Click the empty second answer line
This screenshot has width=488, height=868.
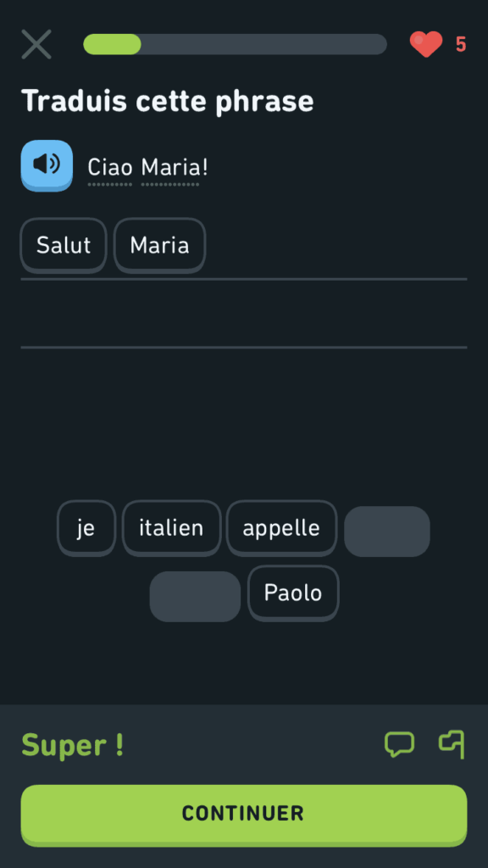pyautogui.click(x=244, y=314)
